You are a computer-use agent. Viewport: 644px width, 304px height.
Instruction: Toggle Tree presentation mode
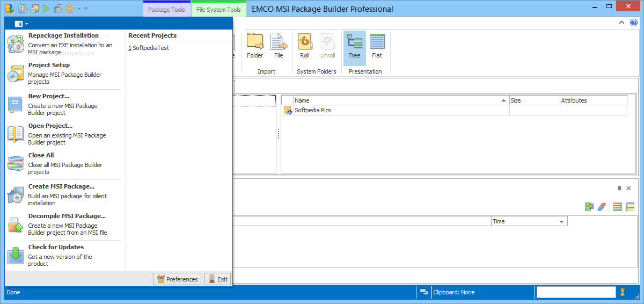[x=354, y=47]
